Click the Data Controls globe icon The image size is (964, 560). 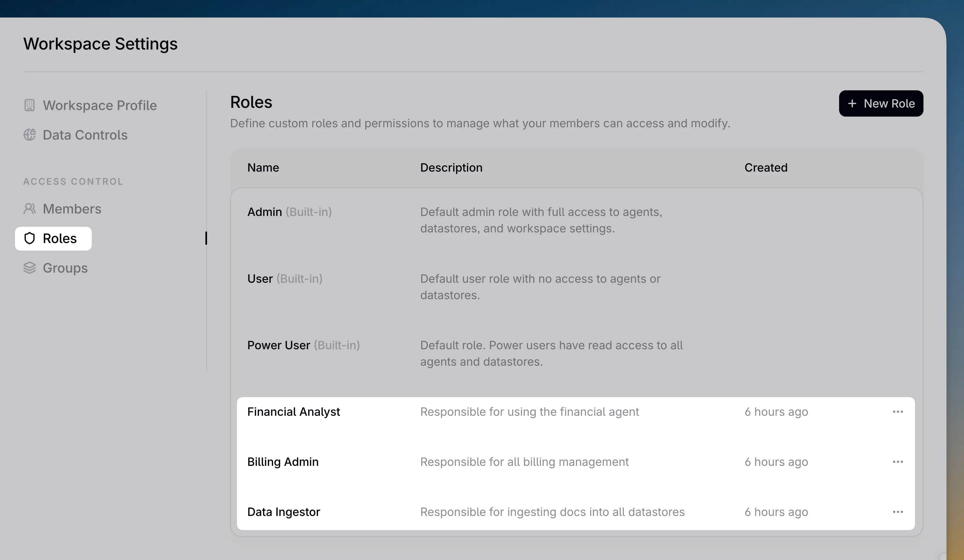click(30, 135)
